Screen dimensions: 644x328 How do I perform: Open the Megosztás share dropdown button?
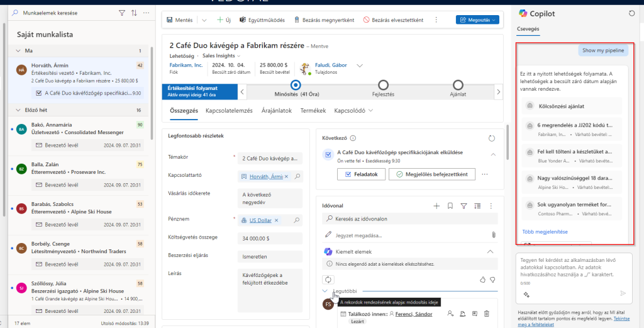point(477,20)
